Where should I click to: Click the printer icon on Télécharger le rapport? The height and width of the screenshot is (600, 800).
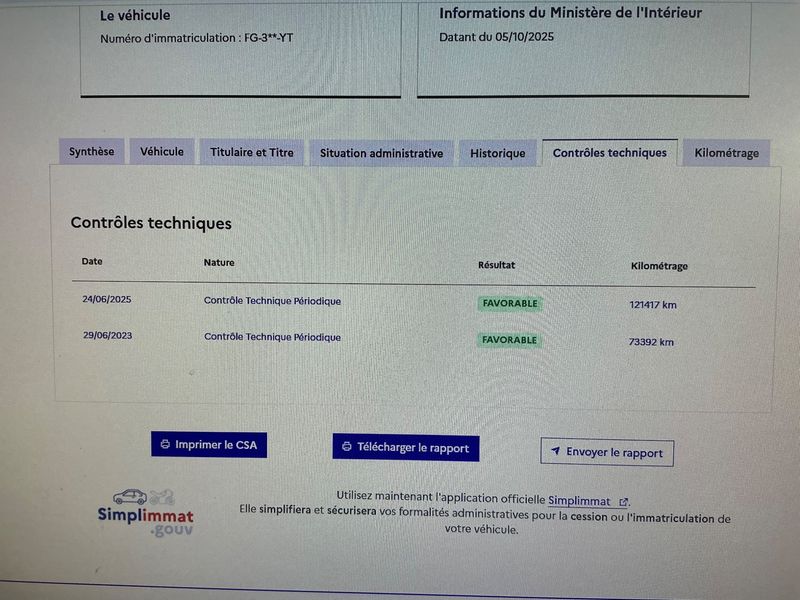[347, 448]
